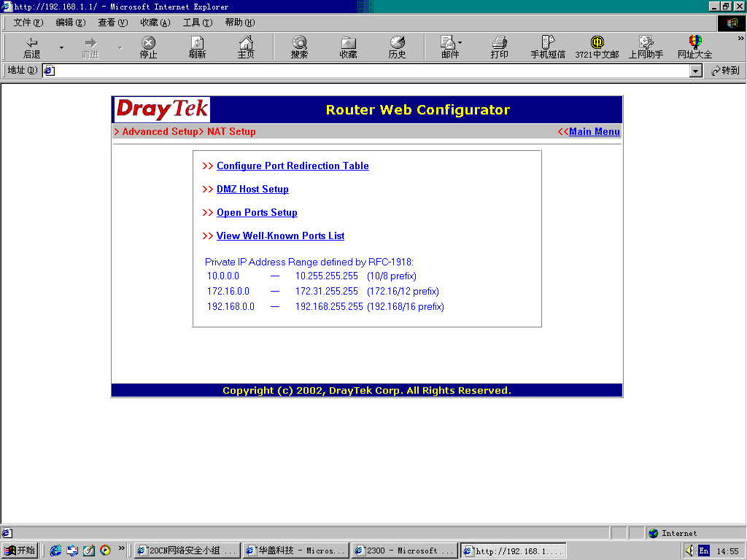Open the 收藏(A) menu

click(x=155, y=23)
